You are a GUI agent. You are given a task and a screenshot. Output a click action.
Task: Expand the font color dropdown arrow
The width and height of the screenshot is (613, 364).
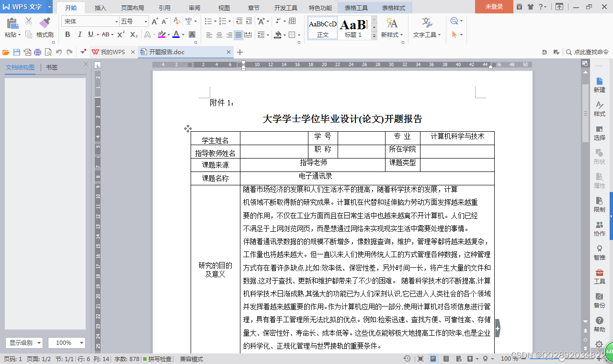click(x=183, y=34)
